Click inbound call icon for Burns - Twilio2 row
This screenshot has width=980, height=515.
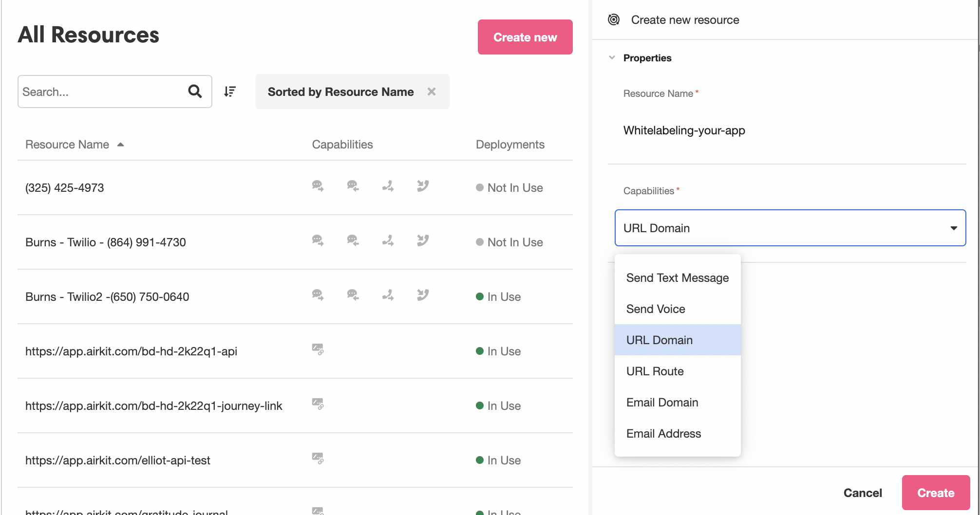pyautogui.click(x=423, y=295)
